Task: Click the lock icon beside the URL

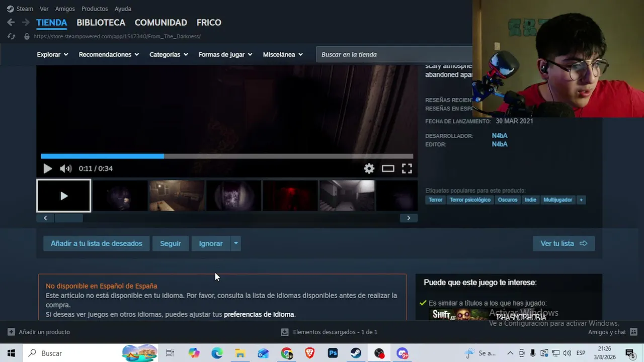Action: [27, 36]
